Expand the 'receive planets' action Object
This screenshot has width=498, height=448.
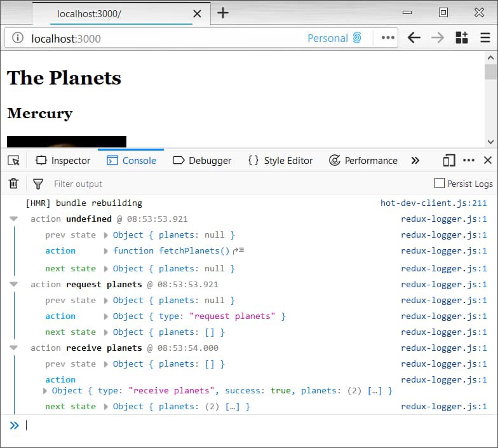point(45,391)
